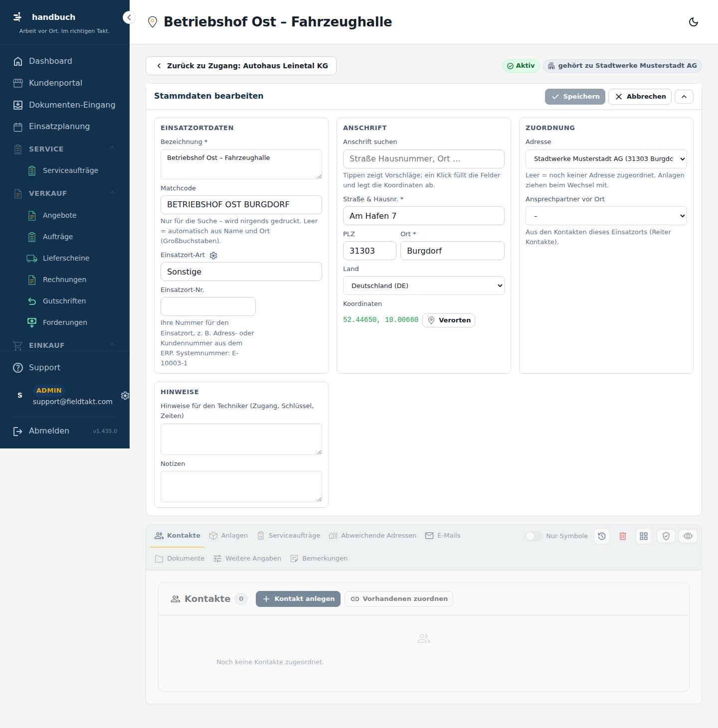Click the Anschrift suchen field
This screenshot has width=718, height=728.
424,159
